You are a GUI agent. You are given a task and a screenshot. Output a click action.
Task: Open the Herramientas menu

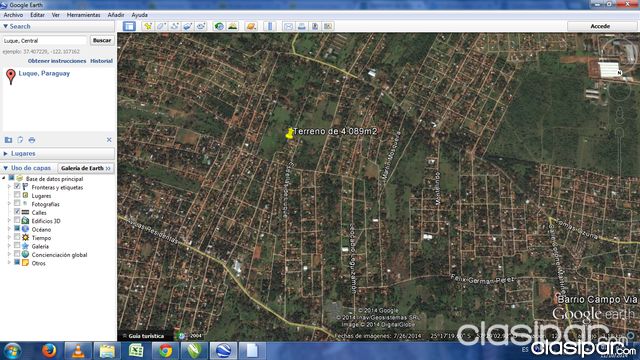pyautogui.click(x=83, y=15)
